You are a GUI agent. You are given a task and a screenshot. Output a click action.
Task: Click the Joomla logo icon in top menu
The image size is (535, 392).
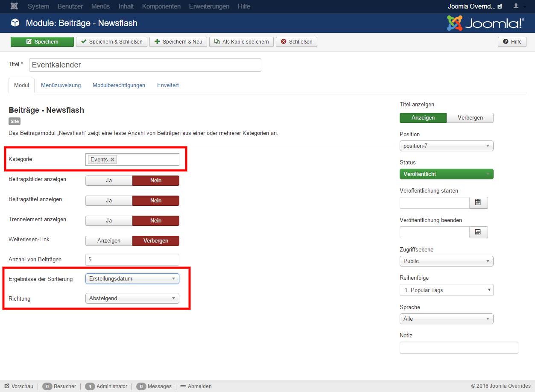(15, 6)
